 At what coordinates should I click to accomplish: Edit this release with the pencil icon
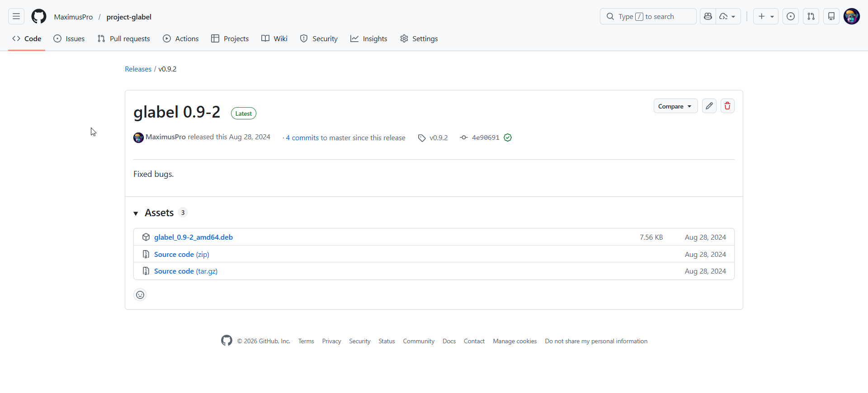click(x=709, y=106)
